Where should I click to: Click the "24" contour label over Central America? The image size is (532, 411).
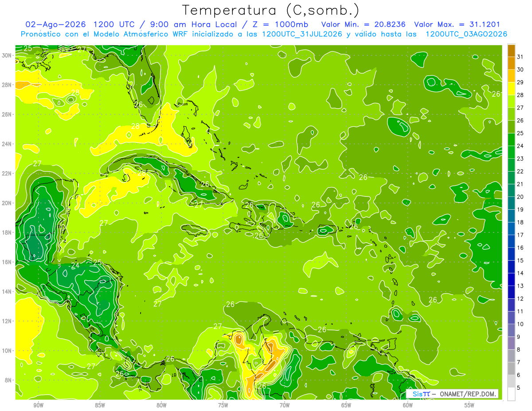tap(75, 266)
